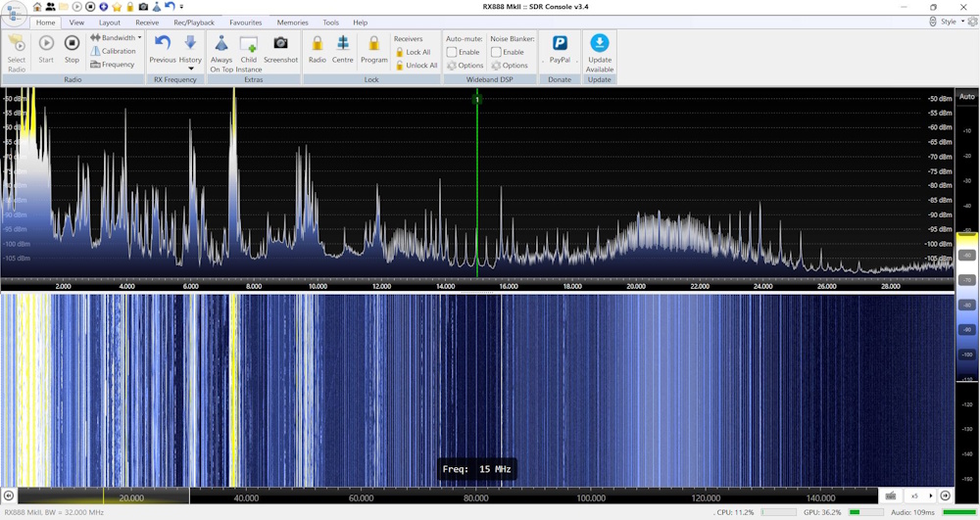Image resolution: width=980 pixels, height=520 pixels.
Task: Click the waterfall color level slider at right
Action: click(967, 306)
